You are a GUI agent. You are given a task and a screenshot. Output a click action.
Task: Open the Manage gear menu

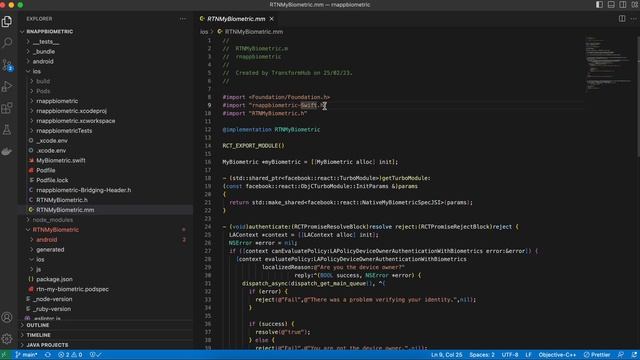[7, 338]
